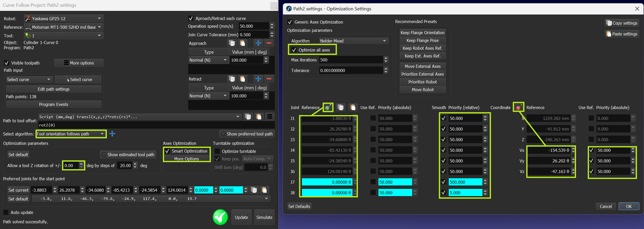Image resolution: width=644 pixels, height=229 pixels.
Task: Disable the Optimize all axes checkbox
Action: point(294,50)
